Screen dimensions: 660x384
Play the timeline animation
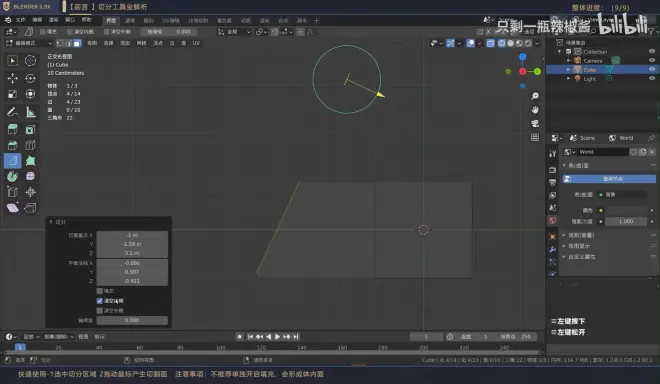coord(277,336)
